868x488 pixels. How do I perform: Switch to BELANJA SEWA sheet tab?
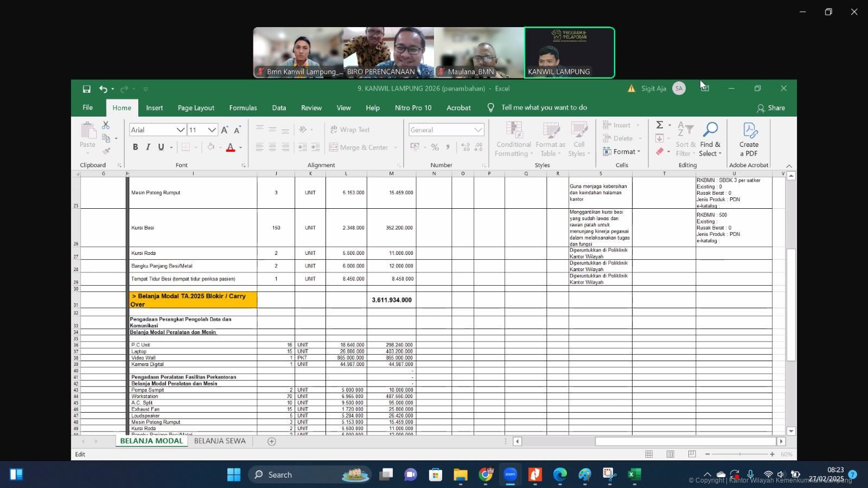[220, 441]
